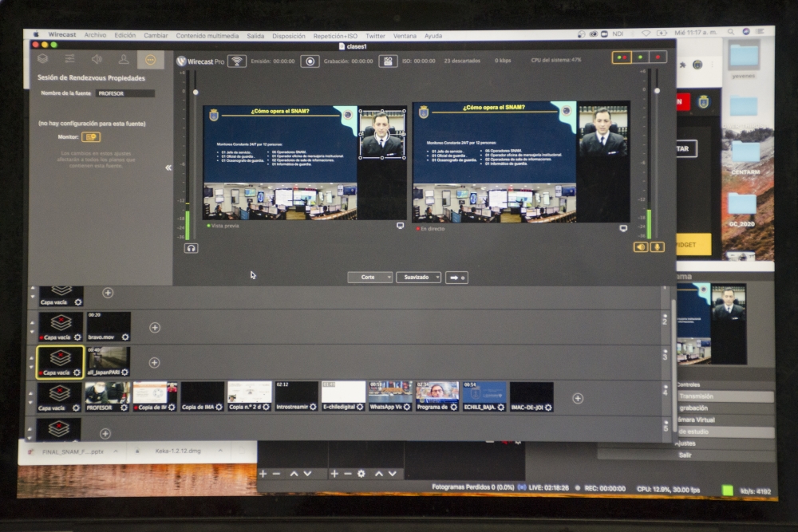This screenshot has width=798, height=532.
Task: Click the Nombre de la fuente field
Action: [x=126, y=93]
